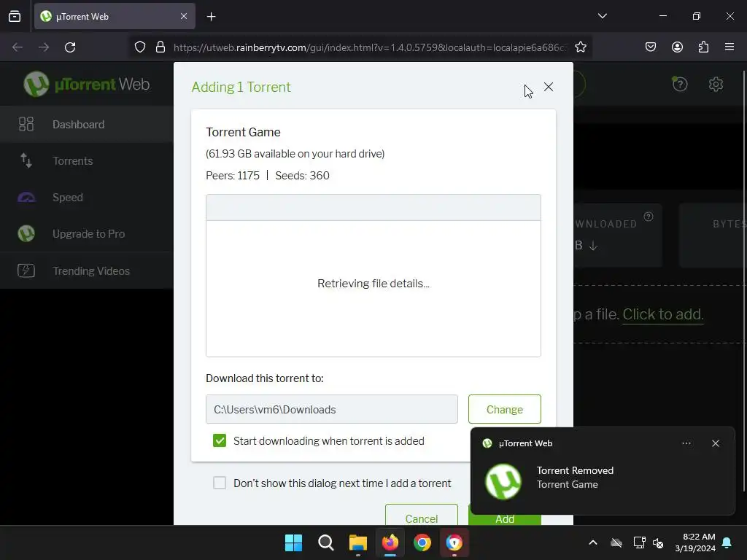The height and width of the screenshot is (560, 747).
Task: Switch to Firefox in the taskbar
Action: [x=390, y=542]
